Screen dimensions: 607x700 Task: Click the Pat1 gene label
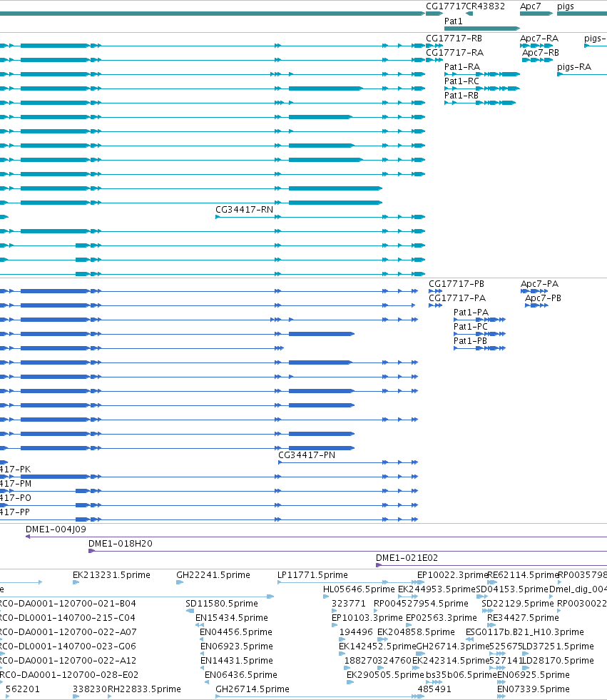coord(453,21)
